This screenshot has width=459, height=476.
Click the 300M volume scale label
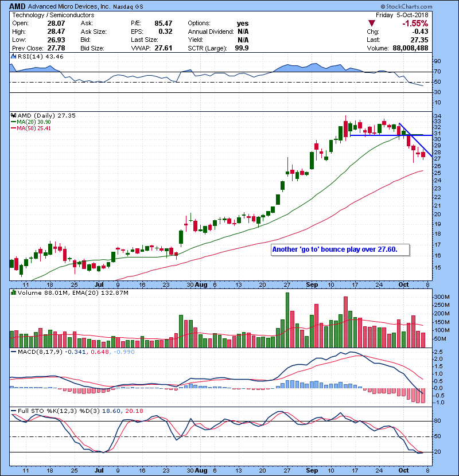tap(441, 297)
